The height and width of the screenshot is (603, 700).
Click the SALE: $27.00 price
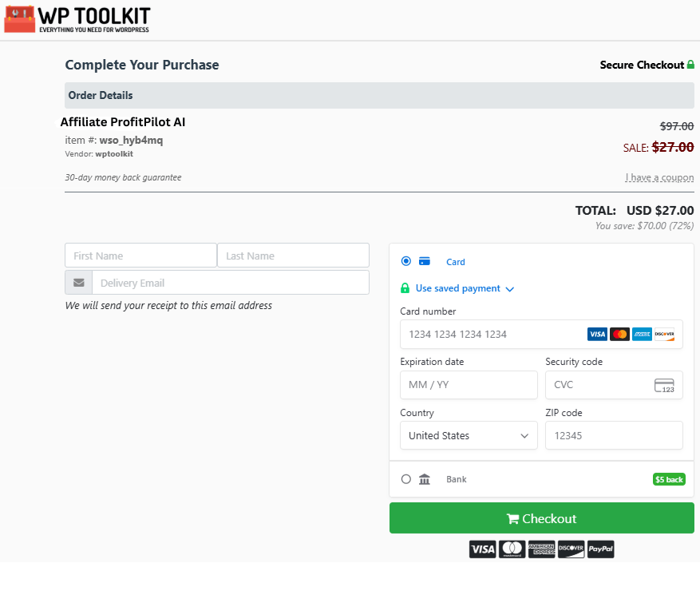tap(658, 148)
